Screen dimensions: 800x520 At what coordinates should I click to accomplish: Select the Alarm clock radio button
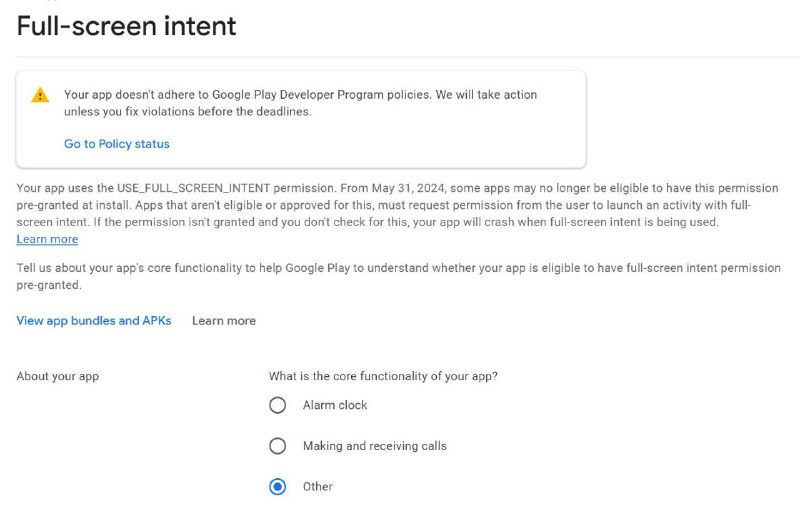[x=278, y=405]
